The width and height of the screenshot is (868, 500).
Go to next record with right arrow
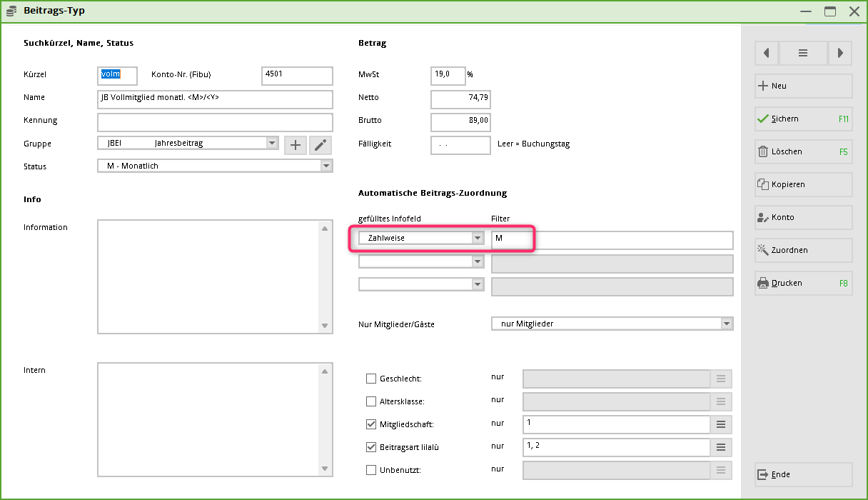click(840, 53)
